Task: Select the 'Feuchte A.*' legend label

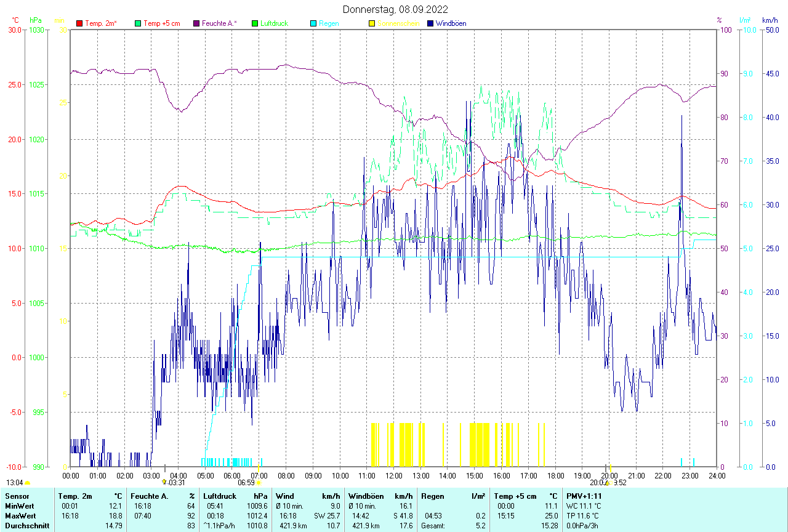Action: coord(219,23)
